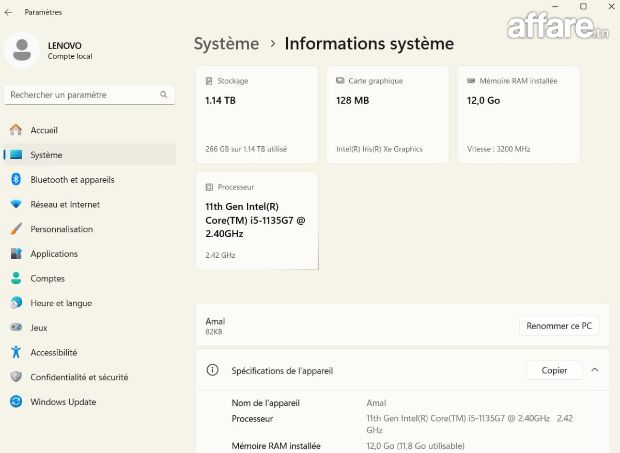Select the Bluetooth et appareils icon

point(16,180)
